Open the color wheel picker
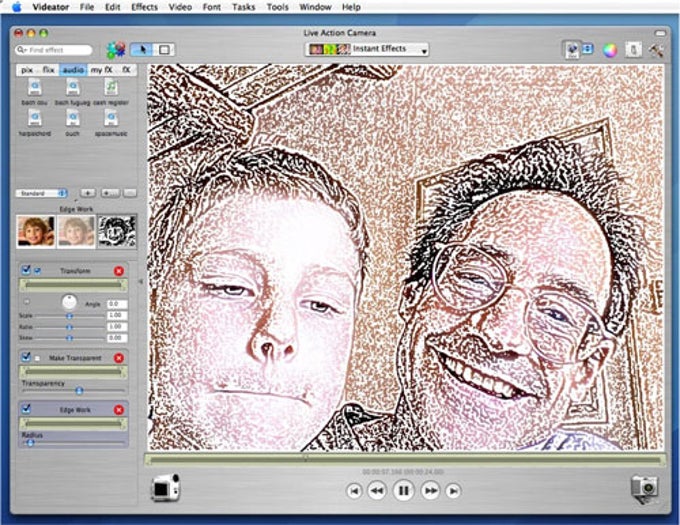This screenshot has width=680, height=525. click(610, 50)
